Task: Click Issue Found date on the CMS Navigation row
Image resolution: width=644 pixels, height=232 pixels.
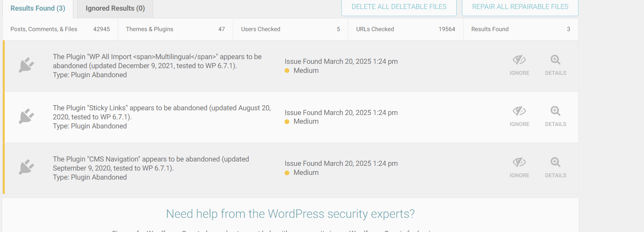Action: click(x=341, y=163)
